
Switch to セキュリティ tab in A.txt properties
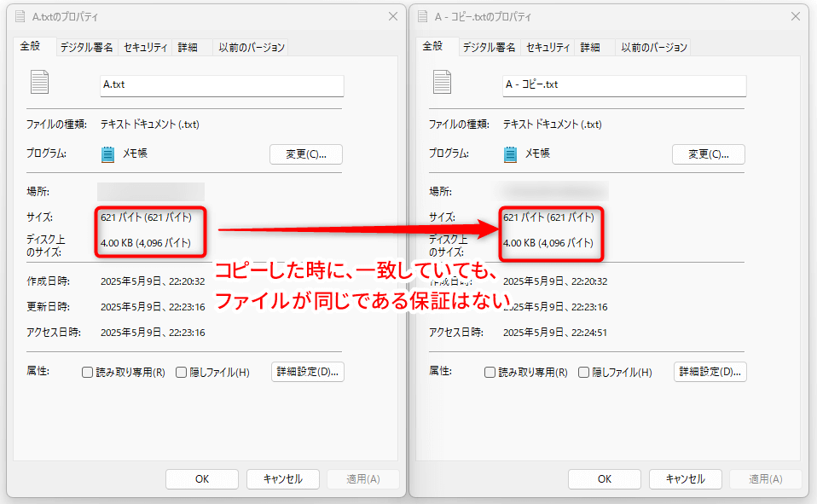click(145, 48)
